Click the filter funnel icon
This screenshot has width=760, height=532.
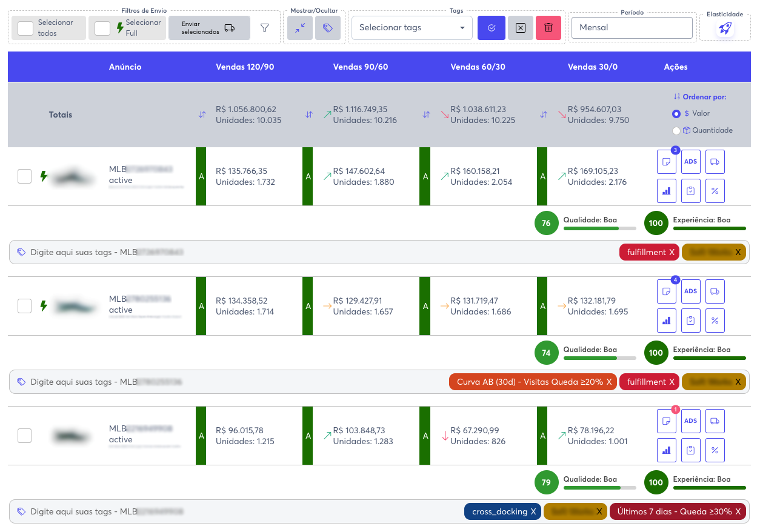(x=264, y=28)
